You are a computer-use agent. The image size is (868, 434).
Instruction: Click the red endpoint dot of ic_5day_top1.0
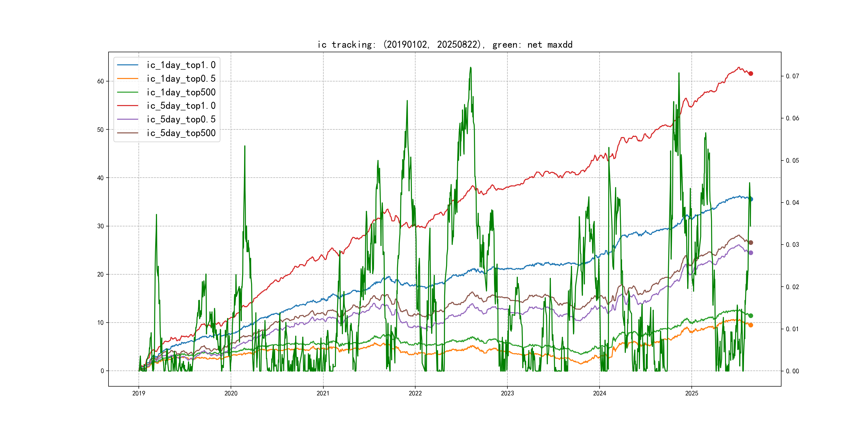tap(750, 73)
